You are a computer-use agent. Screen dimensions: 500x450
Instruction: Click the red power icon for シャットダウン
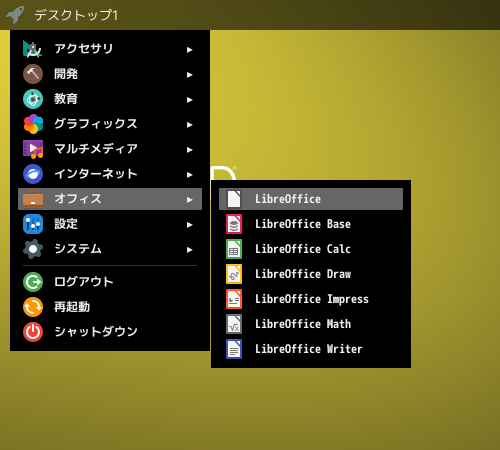[33, 332]
